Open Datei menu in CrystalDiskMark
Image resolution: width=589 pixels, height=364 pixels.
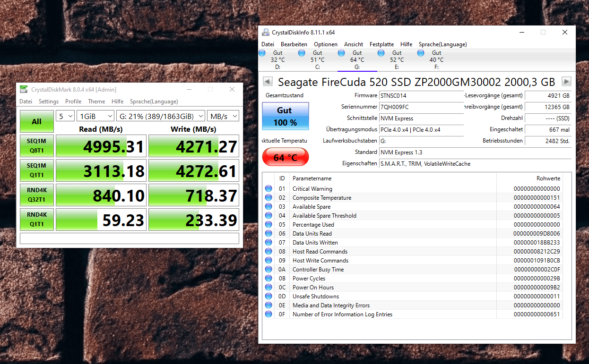pos(26,102)
